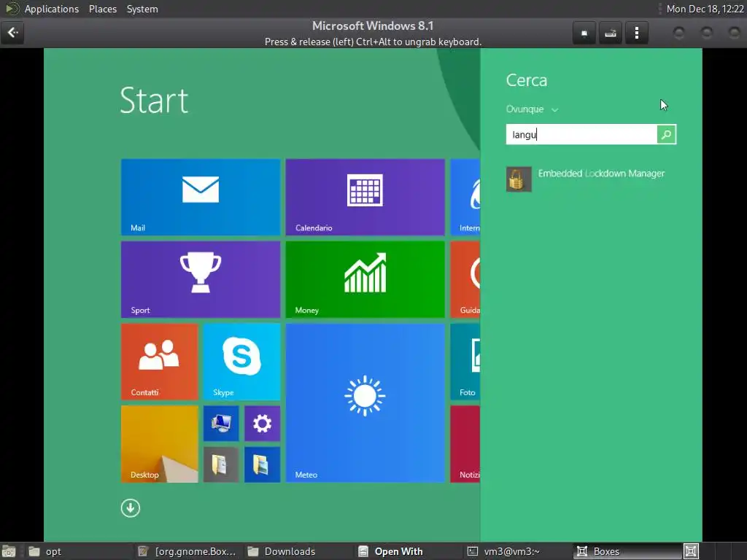Switch to the Boxes taskbar window
The image size is (747, 560).
pos(627,551)
